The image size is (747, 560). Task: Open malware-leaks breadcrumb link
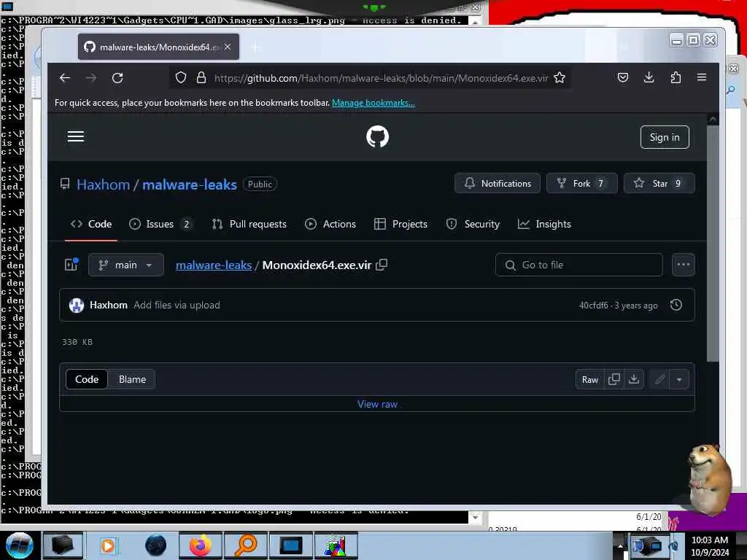pos(214,265)
